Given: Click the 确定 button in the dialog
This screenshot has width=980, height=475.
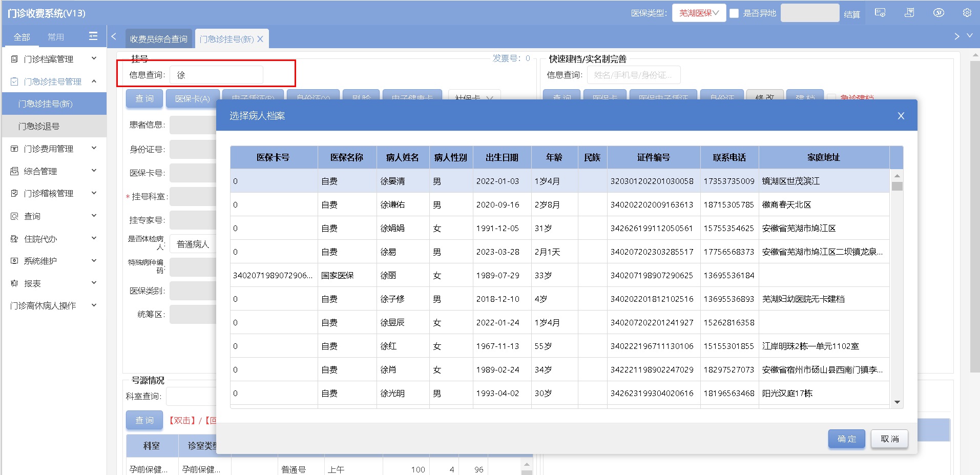Looking at the screenshot, I should [846, 439].
